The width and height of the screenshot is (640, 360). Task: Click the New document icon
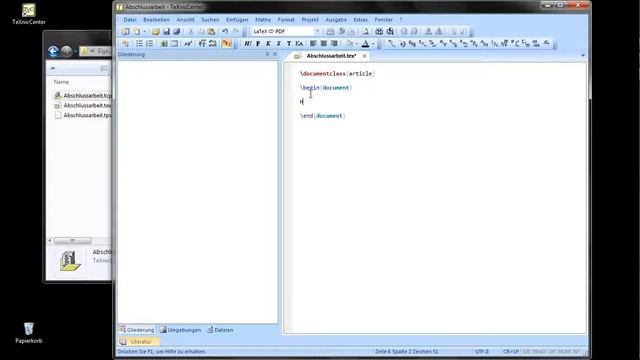pos(137,31)
